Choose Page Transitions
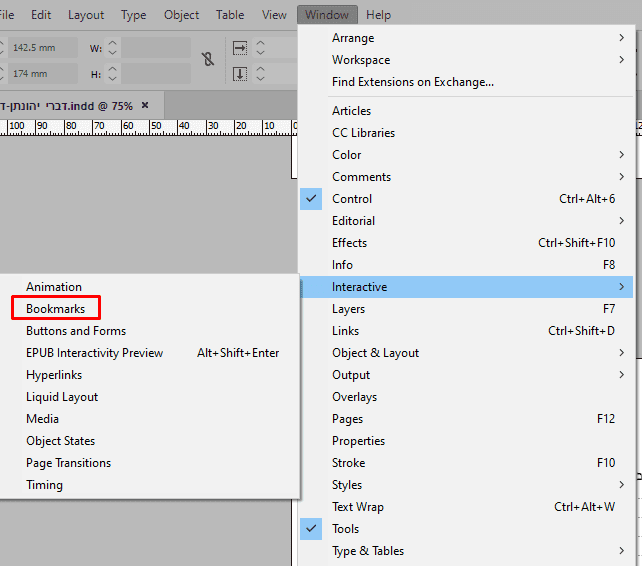This screenshot has height=566, width=642. click(150, 463)
